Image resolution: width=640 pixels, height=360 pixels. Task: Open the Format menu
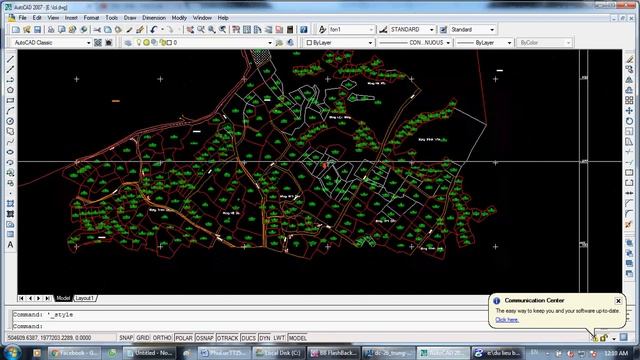tap(91, 18)
